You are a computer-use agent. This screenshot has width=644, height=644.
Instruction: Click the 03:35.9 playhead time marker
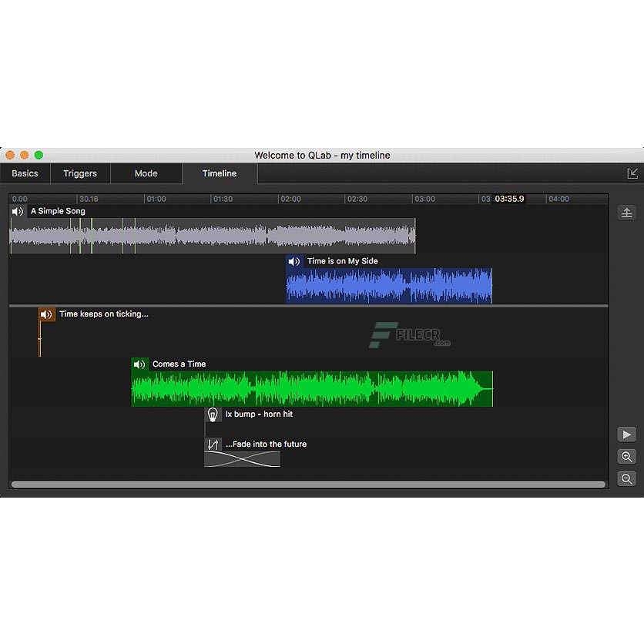(509, 199)
